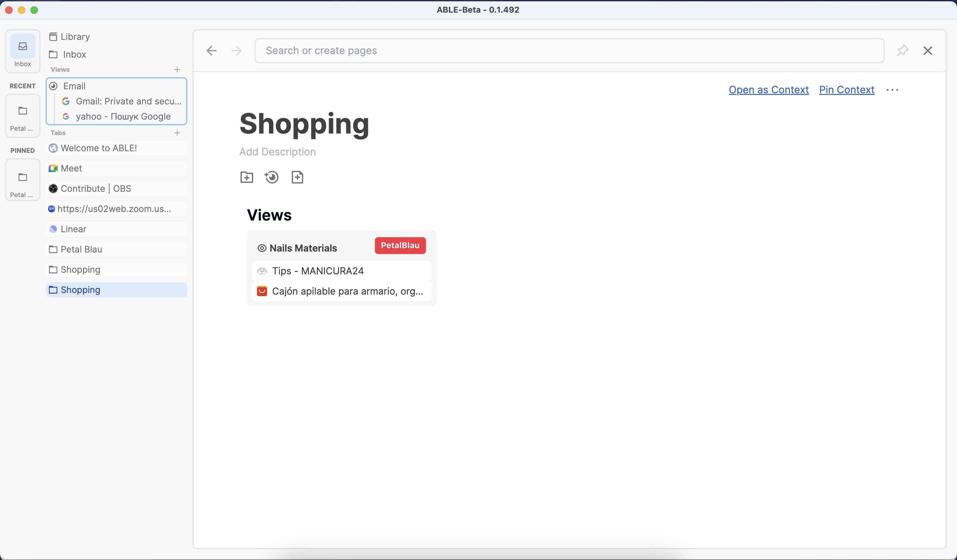Click the add folder icon under Shopping
The image size is (957, 560).
tap(247, 177)
